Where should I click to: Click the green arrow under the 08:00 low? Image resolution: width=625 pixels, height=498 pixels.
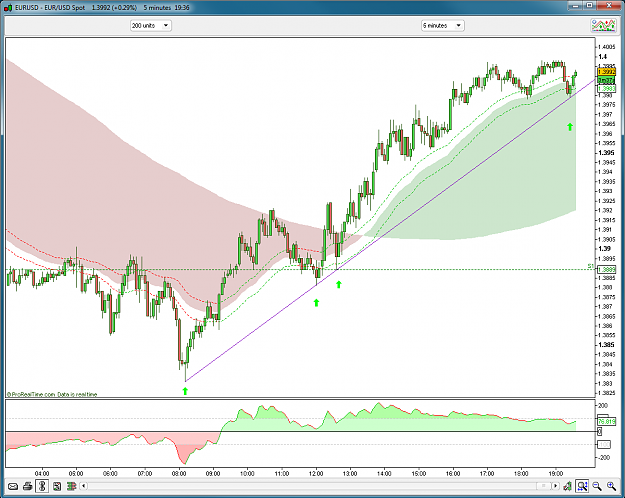[185, 391]
